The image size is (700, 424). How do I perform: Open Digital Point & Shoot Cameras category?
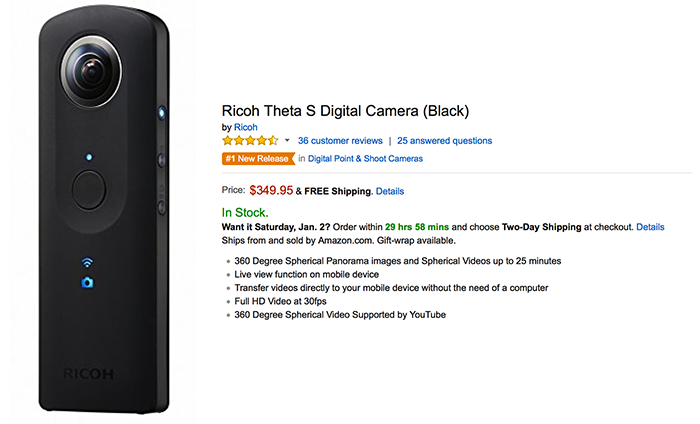[365, 158]
